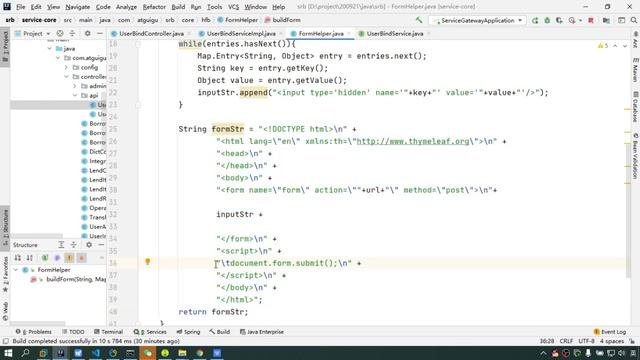
Task: Click Collapse All icon in Structure header
Action: click(x=73, y=245)
